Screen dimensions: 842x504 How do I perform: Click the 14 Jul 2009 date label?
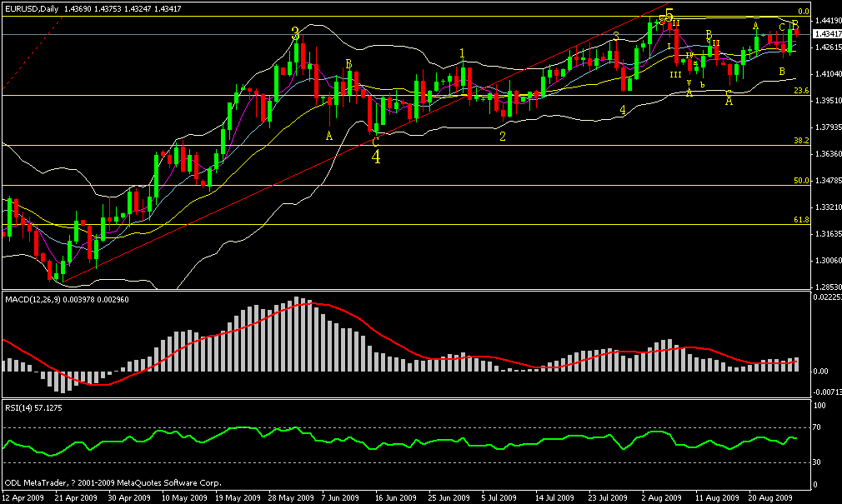(x=554, y=497)
